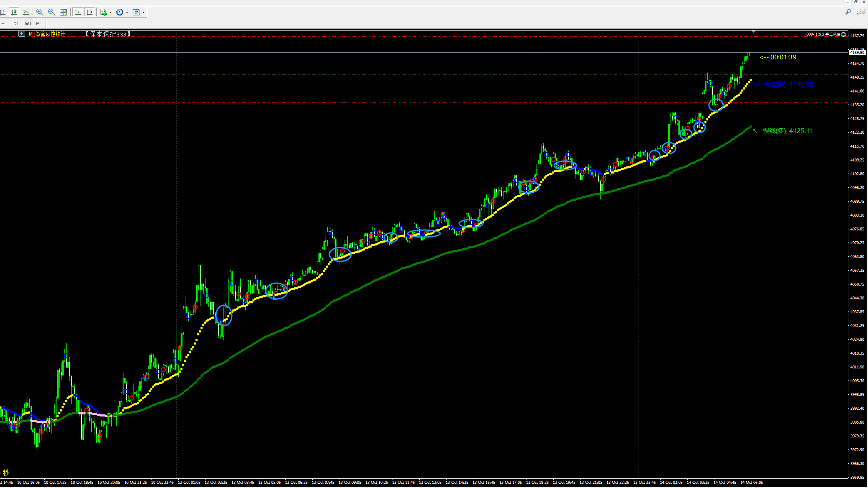The width and height of the screenshot is (868, 488).
Task: Zoom in on the chart
Action: (40, 12)
